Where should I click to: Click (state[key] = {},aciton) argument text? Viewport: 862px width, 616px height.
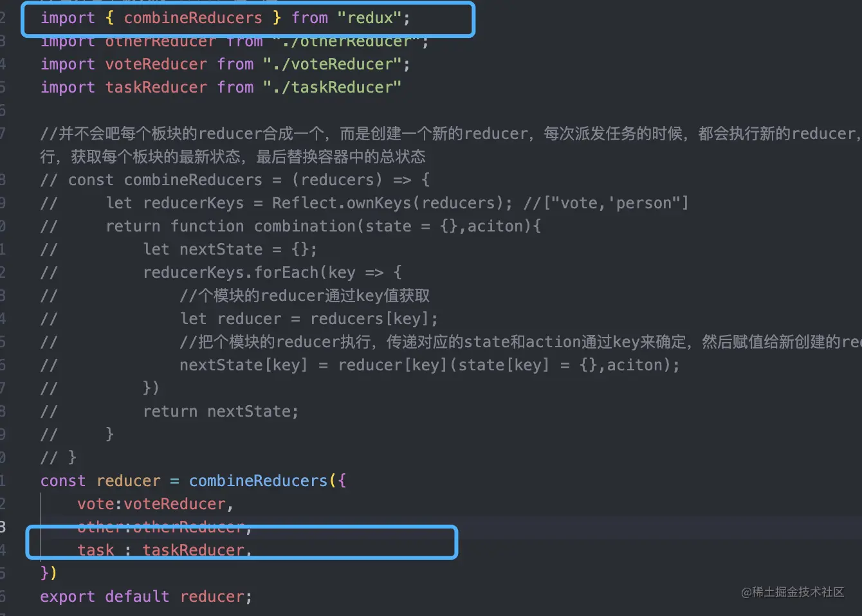(565, 365)
